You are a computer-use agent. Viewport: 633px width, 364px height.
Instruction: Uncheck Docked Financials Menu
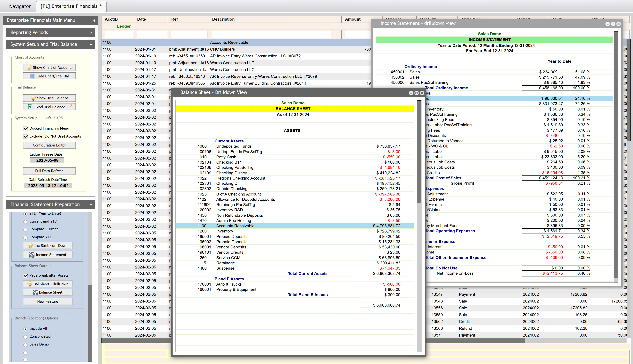click(26, 128)
